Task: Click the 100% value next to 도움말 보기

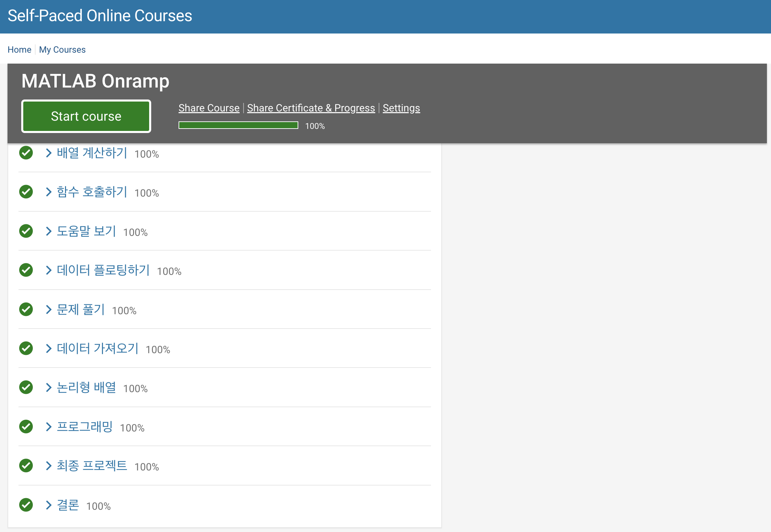Action: pos(135,232)
